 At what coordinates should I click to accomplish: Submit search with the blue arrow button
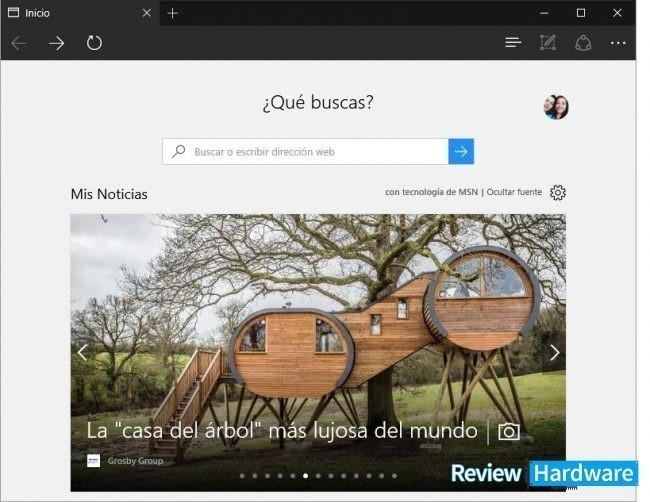461,152
